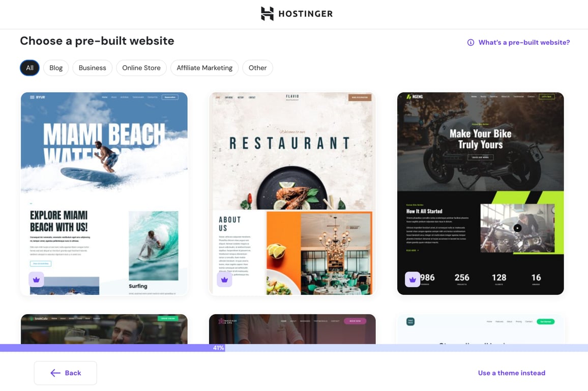This screenshot has height=391, width=588.
Task: Open the What's a pre-built website help link
Action: click(524, 42)
